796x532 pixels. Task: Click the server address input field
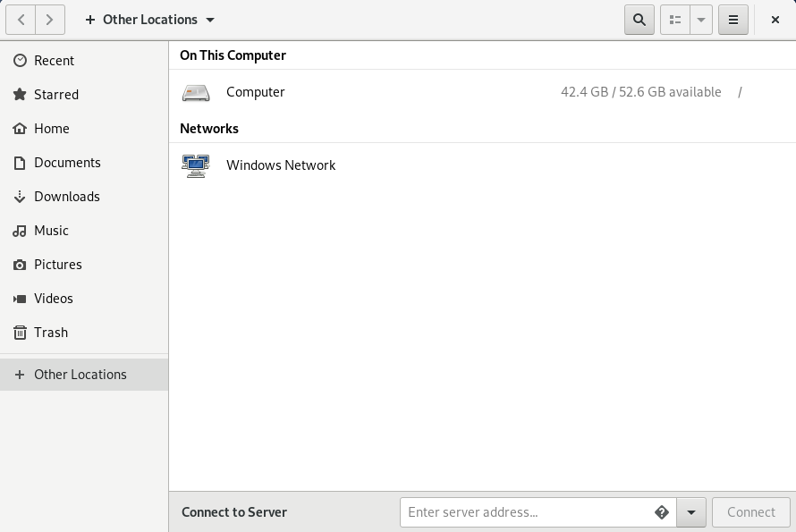tap(526, 512)
